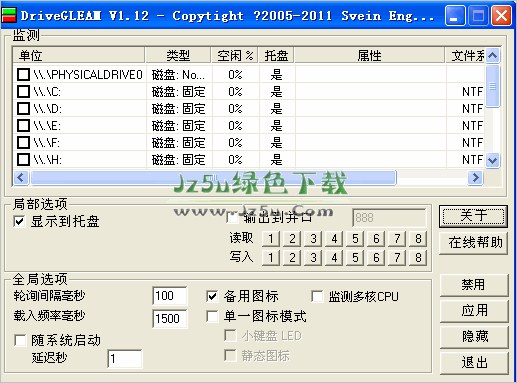Click the horizontal scrollbar thumb
This screenshot has height=383, width=517.
pos(213,177)
